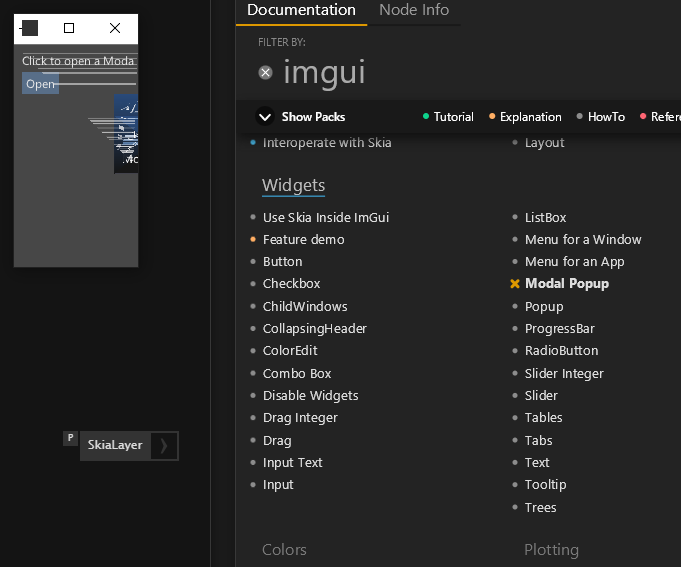Click the Colors section heading

click(x=284, y=550)
